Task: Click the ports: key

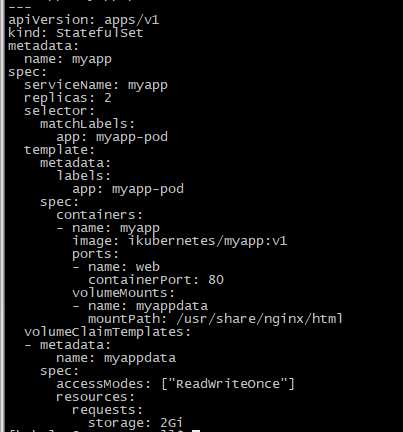Action: [95, 254]
